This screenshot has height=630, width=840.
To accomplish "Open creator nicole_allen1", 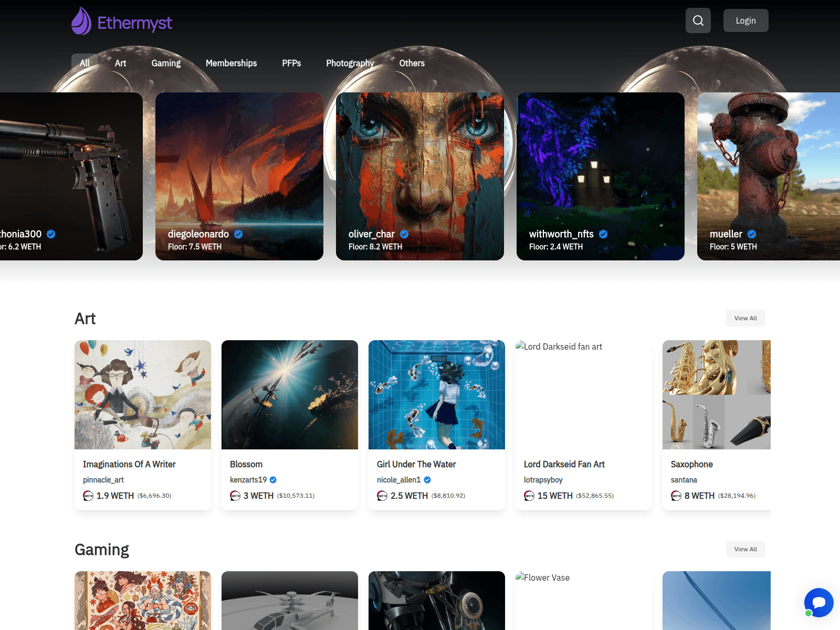I will click(x=399, y=480).
